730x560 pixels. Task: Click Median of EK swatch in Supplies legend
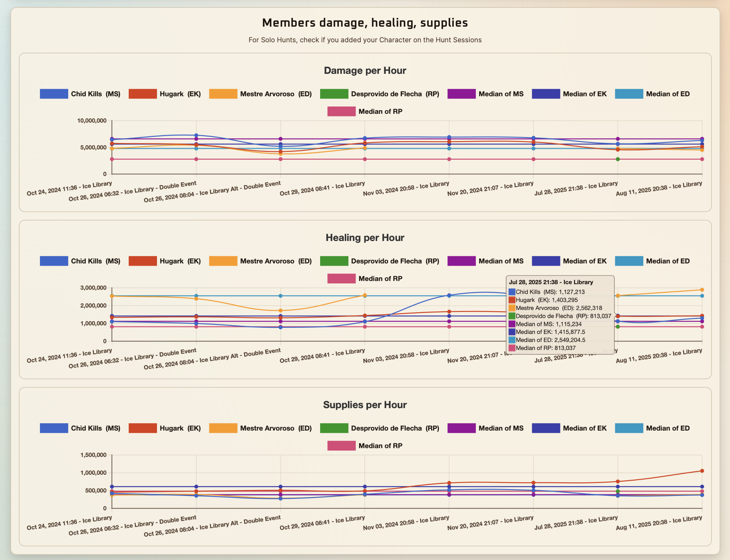click(x=546, y=428)
